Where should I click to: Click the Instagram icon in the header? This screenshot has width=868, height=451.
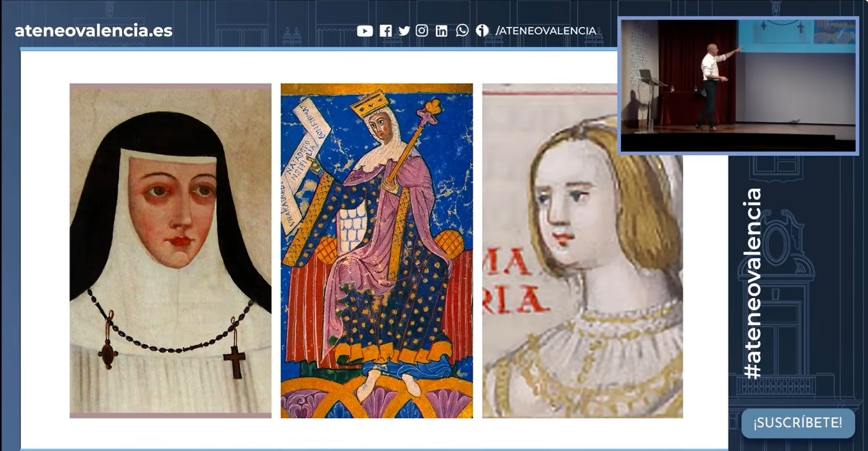(x=422, y=31)
